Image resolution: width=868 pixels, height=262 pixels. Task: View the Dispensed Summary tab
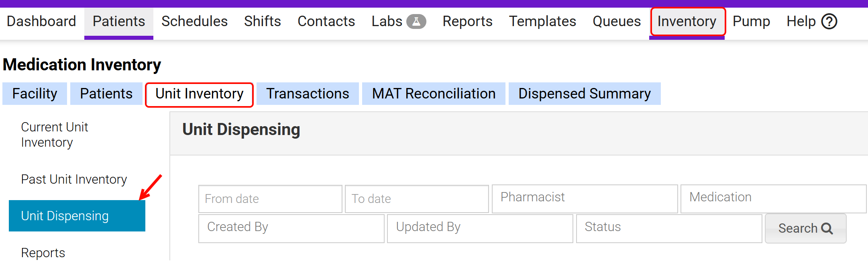(584, 94)
